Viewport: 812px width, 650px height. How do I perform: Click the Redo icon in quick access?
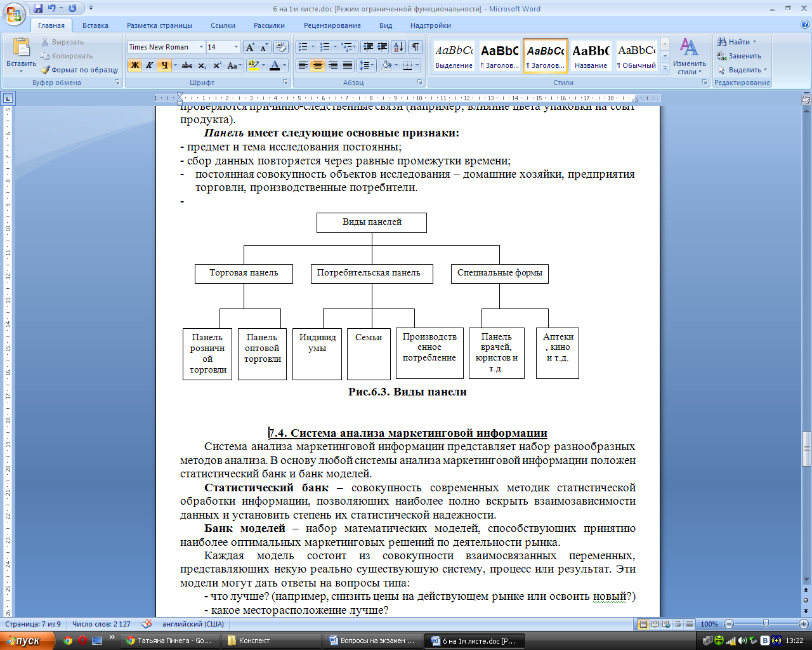point(72,8)
